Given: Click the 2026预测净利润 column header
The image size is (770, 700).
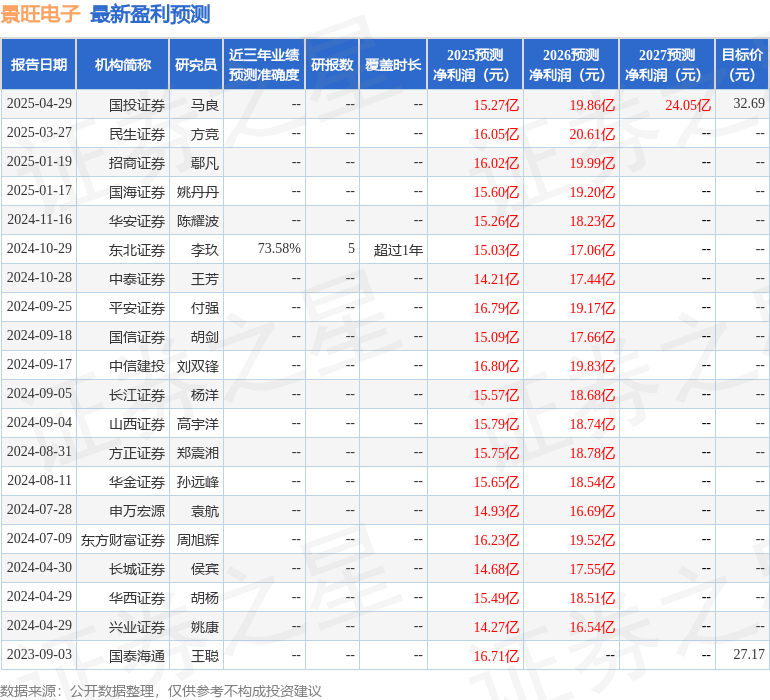Looking at the screenshot, I should (571, 65).
